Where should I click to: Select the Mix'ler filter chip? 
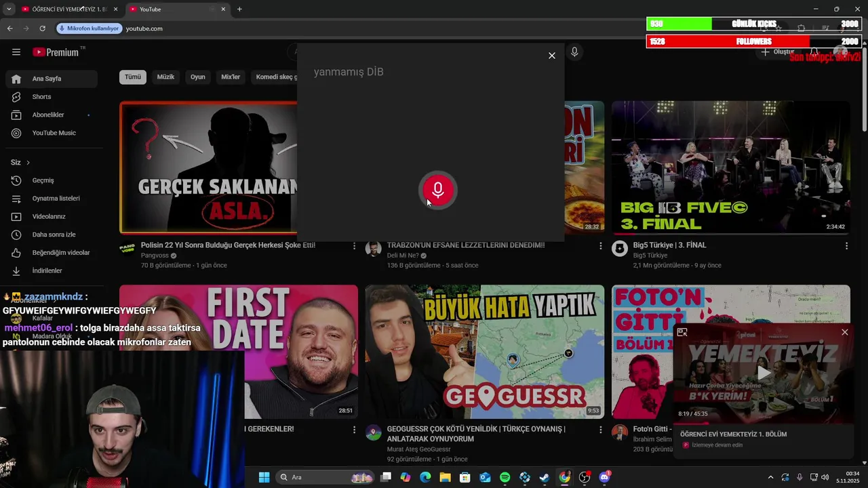(231, 77)
